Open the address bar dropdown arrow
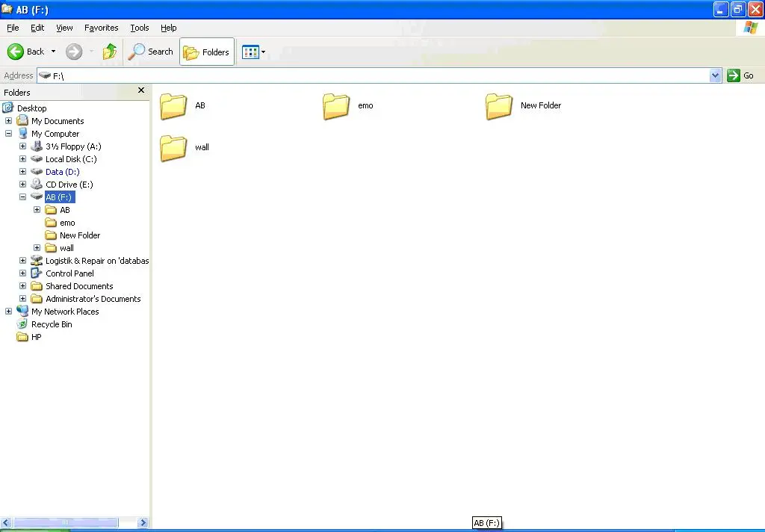 715,75
